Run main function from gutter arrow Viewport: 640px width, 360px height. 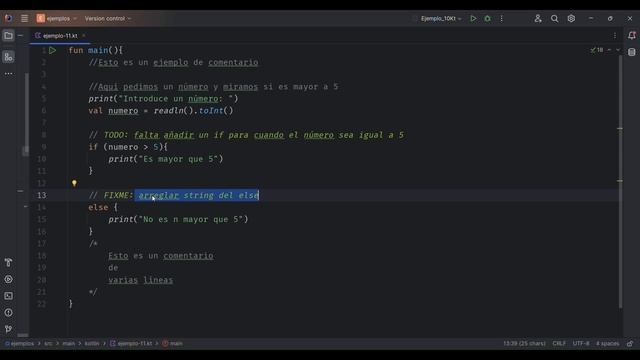click(53, 51)
